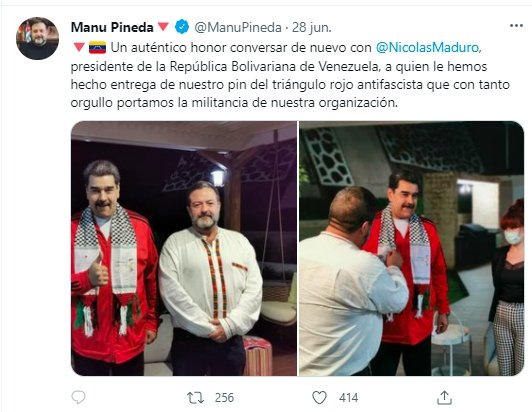Click the 256 retweet count
Screen dimensions: 532x412
click(224, 397)
